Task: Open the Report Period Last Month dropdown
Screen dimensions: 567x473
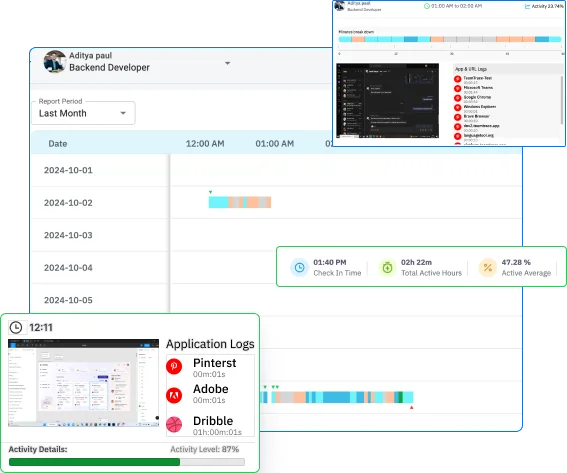Action: pos(84,113)
